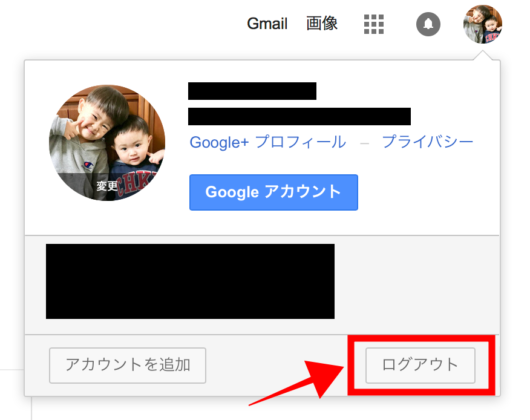Click the redacted account name bar

click(x=252, y=91)
